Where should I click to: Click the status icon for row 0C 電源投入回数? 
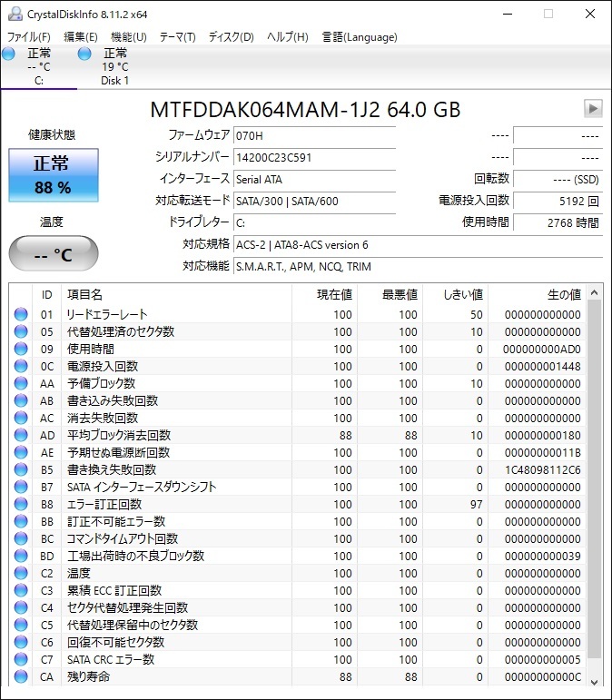tap(21, 366)
